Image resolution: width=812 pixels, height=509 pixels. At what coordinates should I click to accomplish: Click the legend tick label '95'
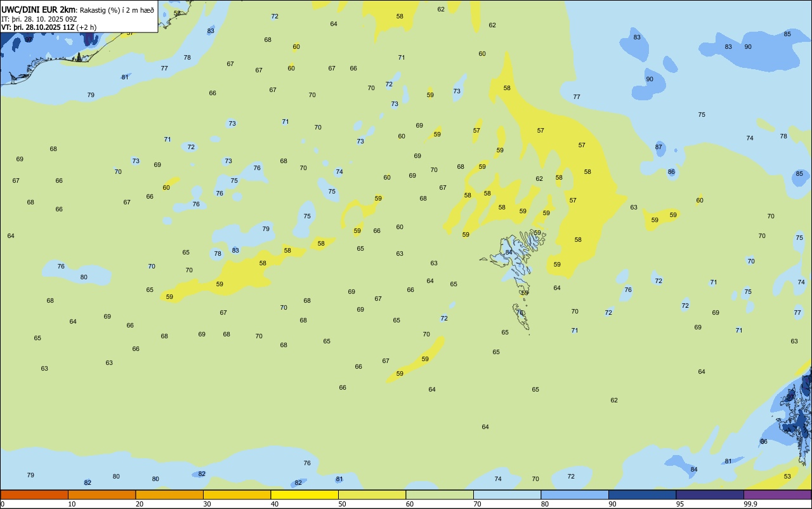(680, 504)
